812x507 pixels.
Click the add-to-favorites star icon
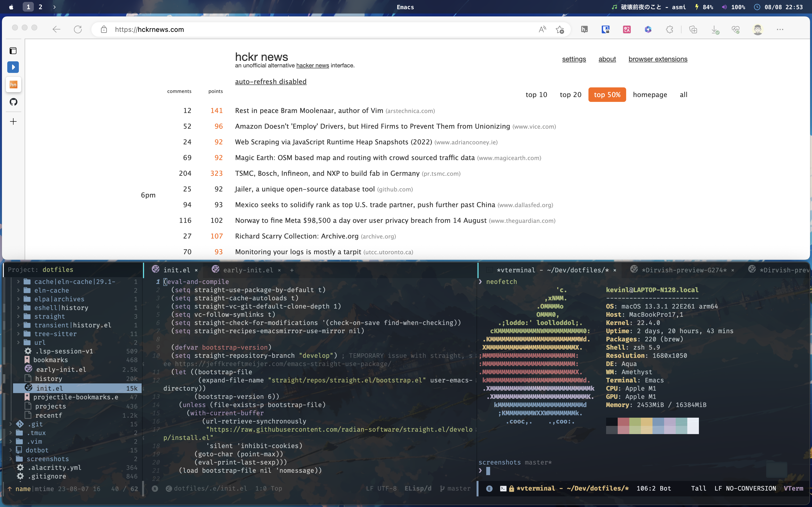pos(560,29)
